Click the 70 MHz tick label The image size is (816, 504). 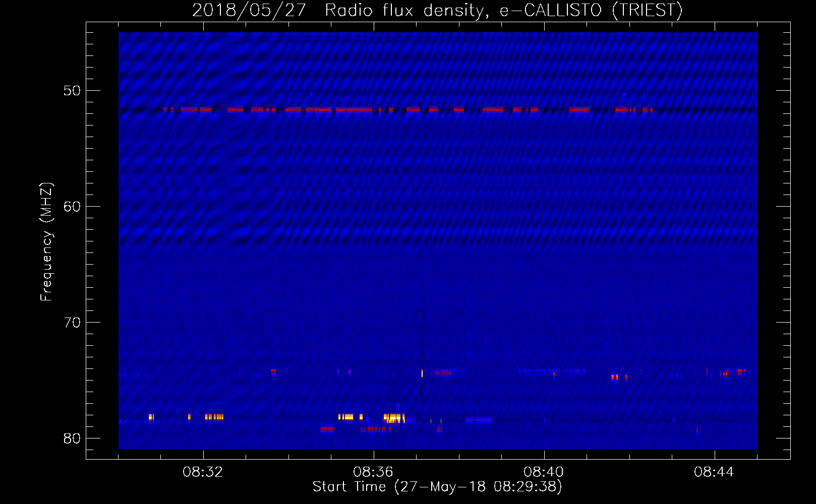pos(72,323)
